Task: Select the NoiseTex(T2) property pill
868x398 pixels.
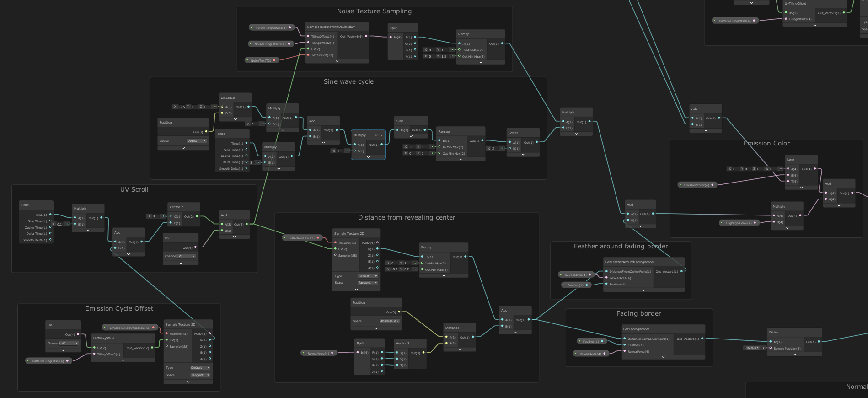Action: tap(262, 60)
